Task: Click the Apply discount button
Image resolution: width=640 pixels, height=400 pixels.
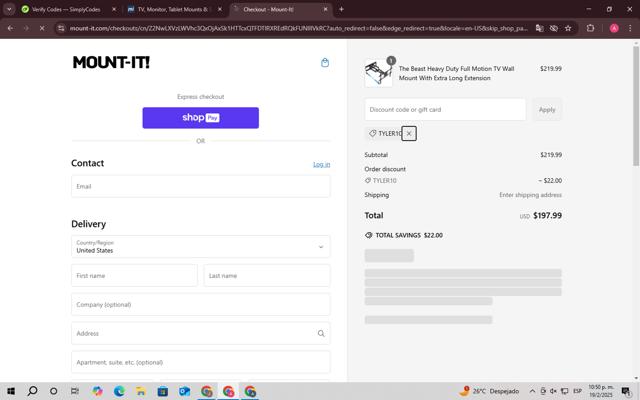Action: 547,109
